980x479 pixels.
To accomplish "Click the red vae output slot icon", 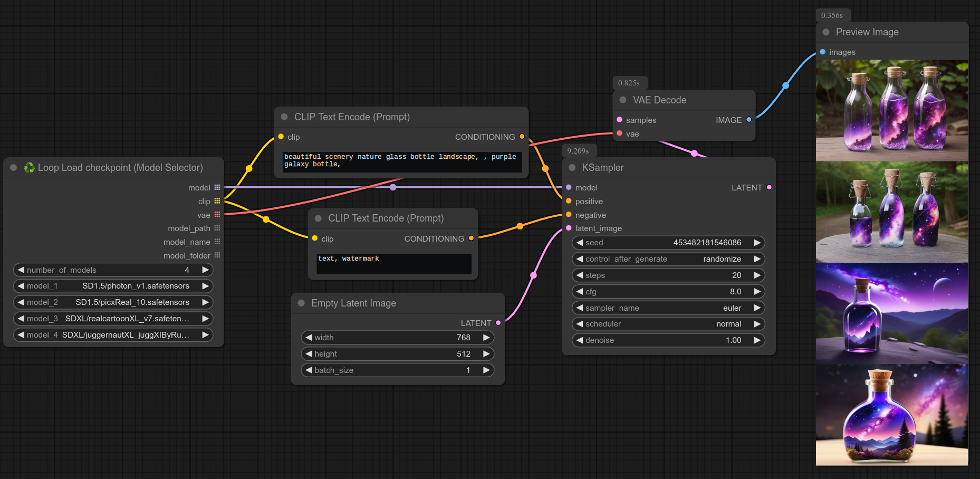I will [217, 215].
